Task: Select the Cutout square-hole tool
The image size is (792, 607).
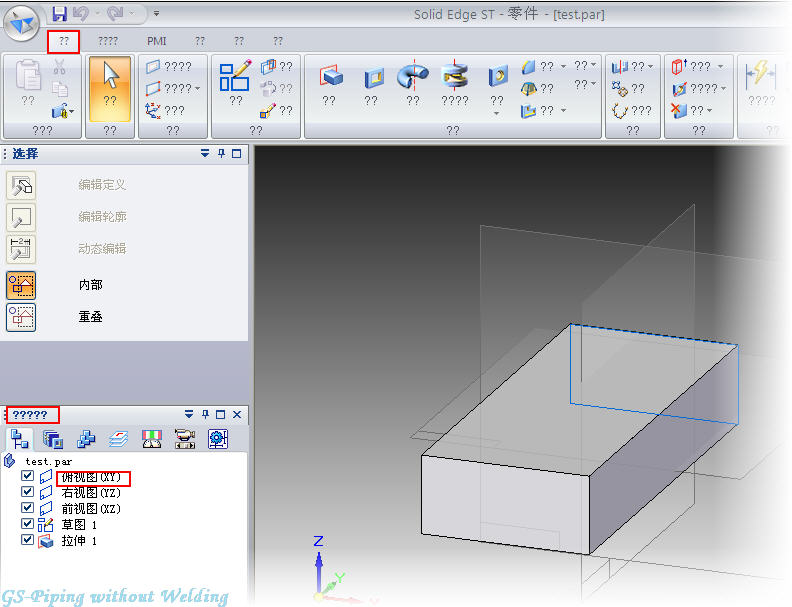Action: pyautogui.click(x=374, y=77)
